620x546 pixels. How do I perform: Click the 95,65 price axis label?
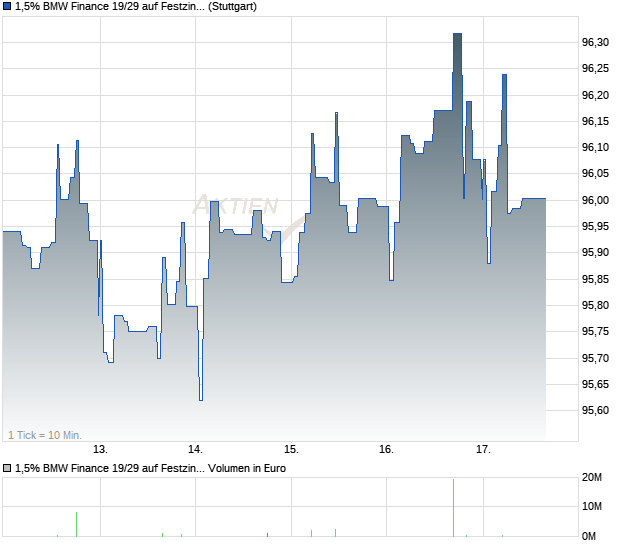595,384
